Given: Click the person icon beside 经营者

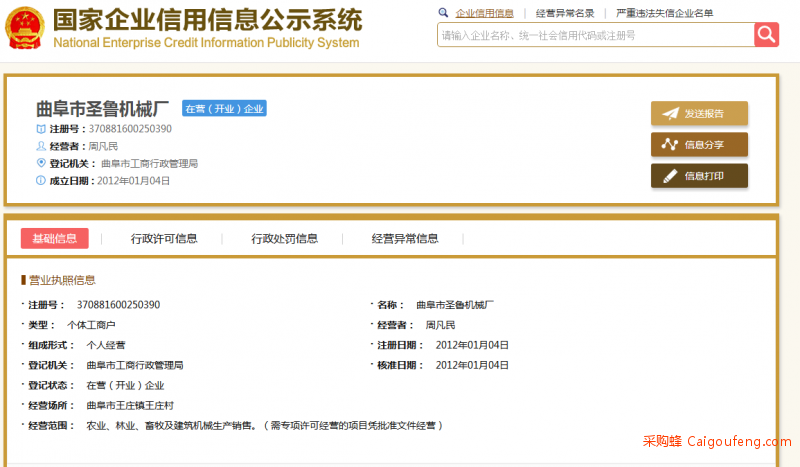Looking at the screenshot, I should (x=41, y=146).
